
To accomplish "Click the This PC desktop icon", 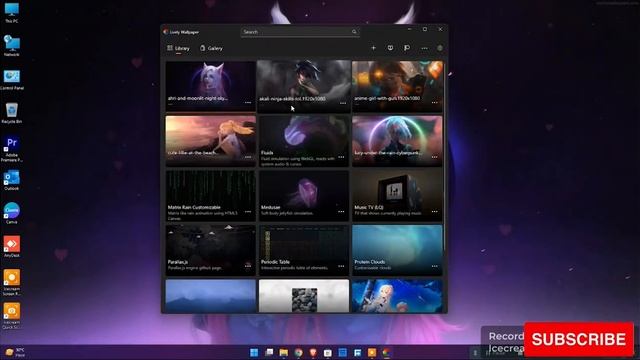I will click(11, 13).
